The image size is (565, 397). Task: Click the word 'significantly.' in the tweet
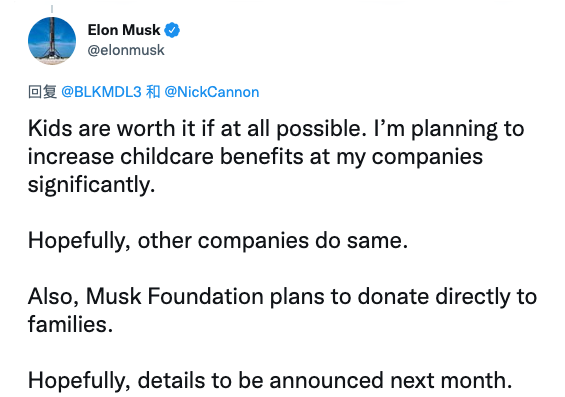pos(92,185)
